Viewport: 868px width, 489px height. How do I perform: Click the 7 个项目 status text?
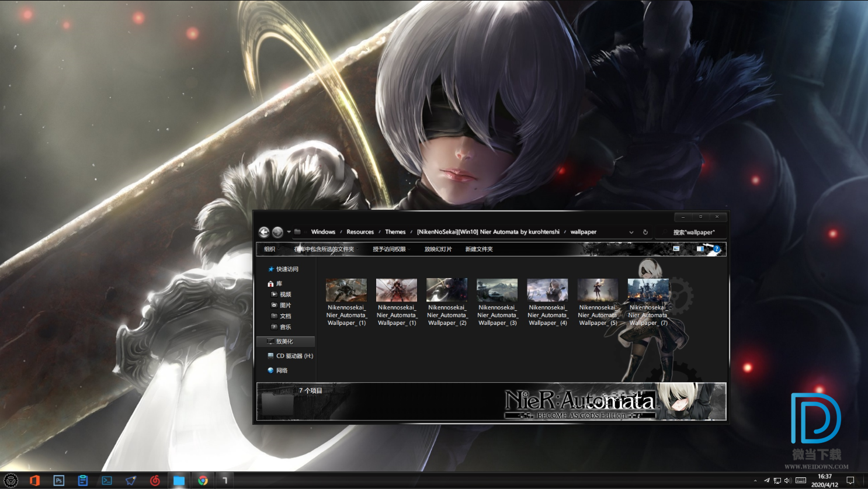point(311,391)
